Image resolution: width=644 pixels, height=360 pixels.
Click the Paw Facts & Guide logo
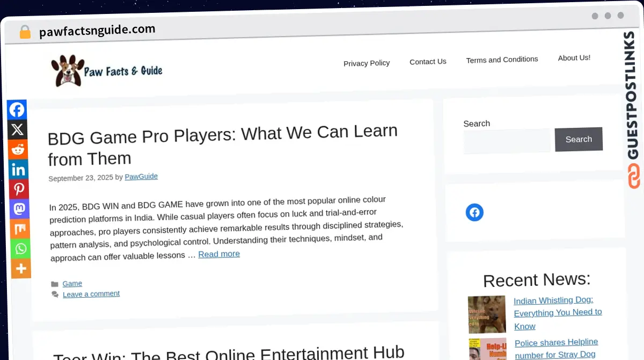[106, 70]
